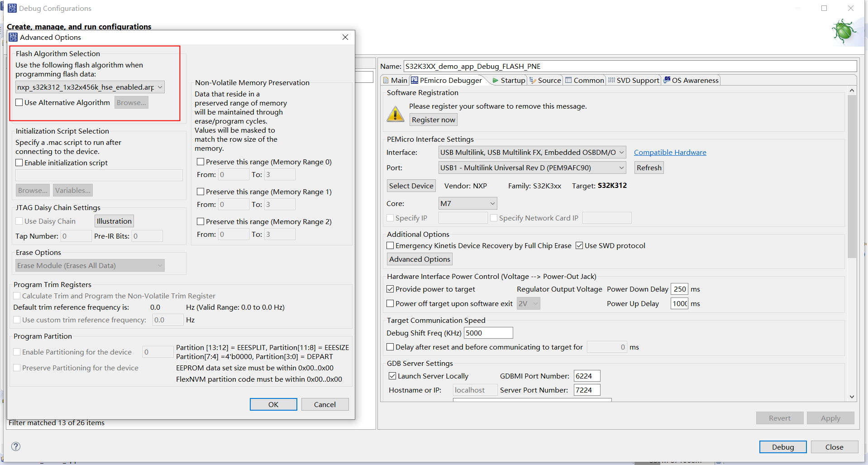Click the debug bug icon in top right corner

tap(844, 31)
